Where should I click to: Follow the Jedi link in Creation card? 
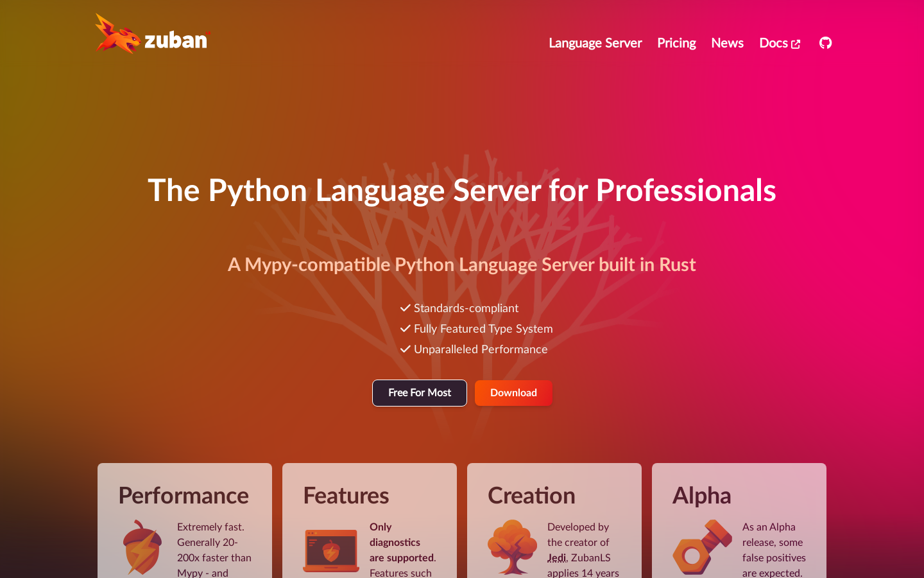(557, 557)
